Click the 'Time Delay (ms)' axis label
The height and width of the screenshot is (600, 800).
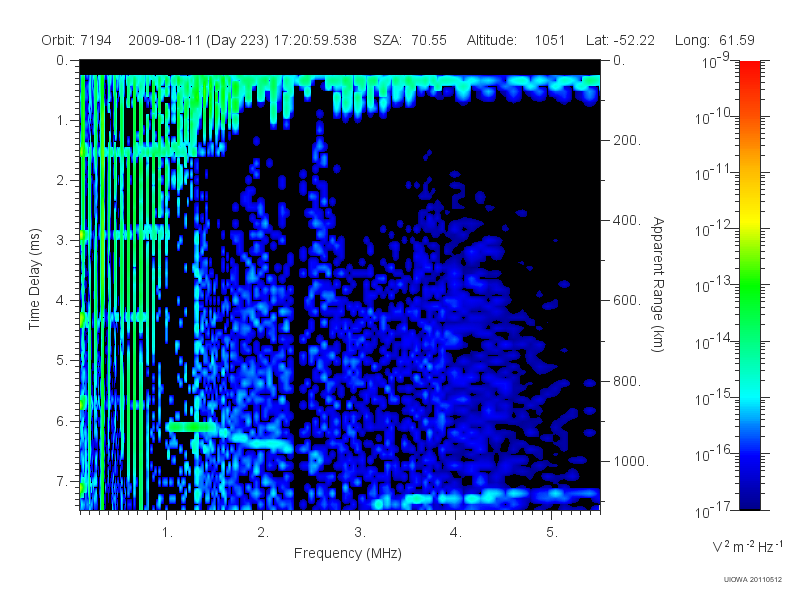tap(34, 279)
